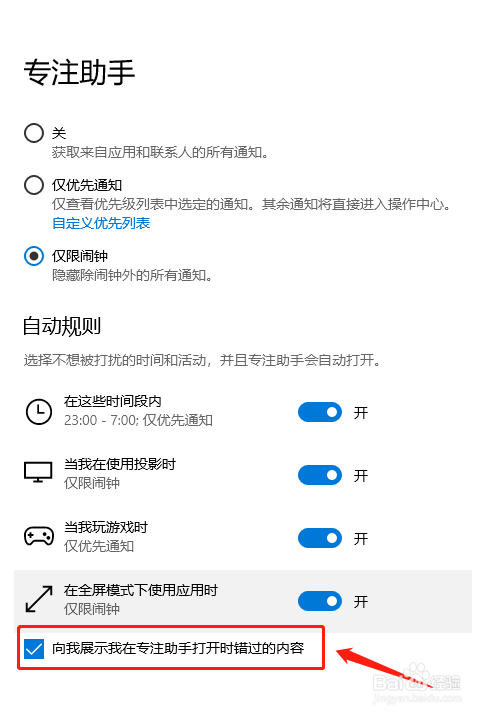The height and width of the screenshot is (716, 490).
Task: Click the clock icon for time period rule
Action: (x=39, y=411)
